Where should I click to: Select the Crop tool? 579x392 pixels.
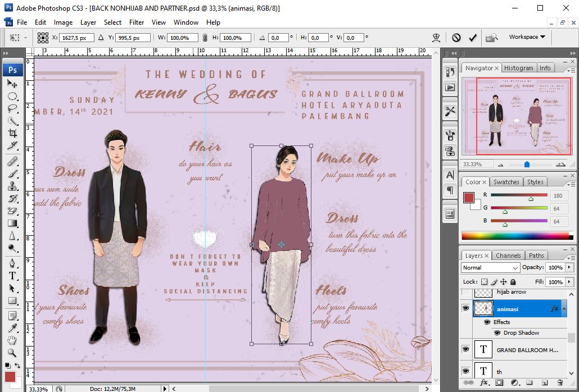[x=12, y=133]
